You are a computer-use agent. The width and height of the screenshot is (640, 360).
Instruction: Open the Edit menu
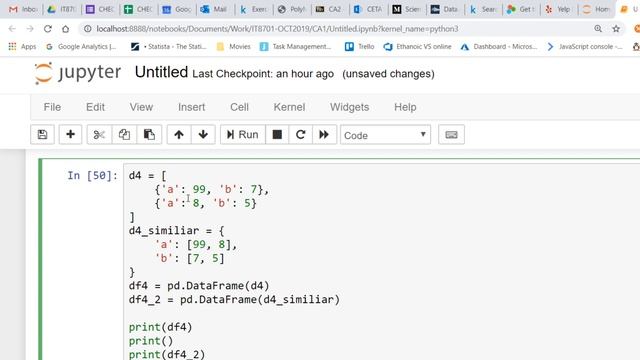click(95, 107)
